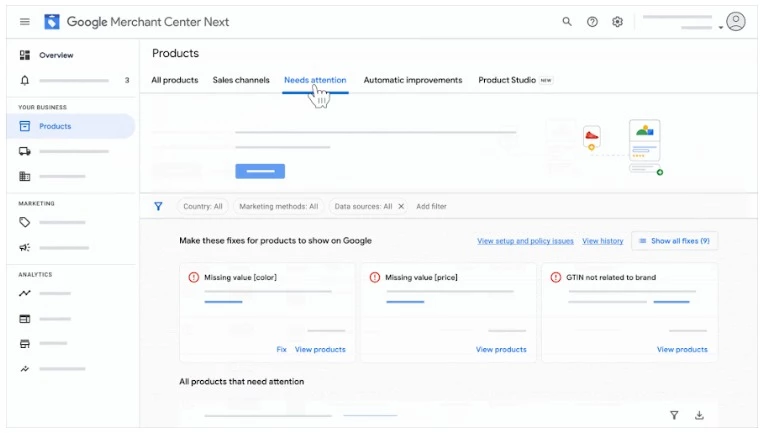The width and height of the screenshot is (767, 434).
Task: Click the performance line chart icon
Action: pos(24,293)
